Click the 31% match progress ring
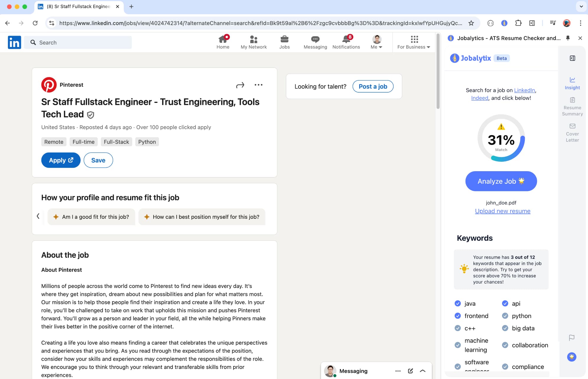The image size is (588, 379). point(501,138)
